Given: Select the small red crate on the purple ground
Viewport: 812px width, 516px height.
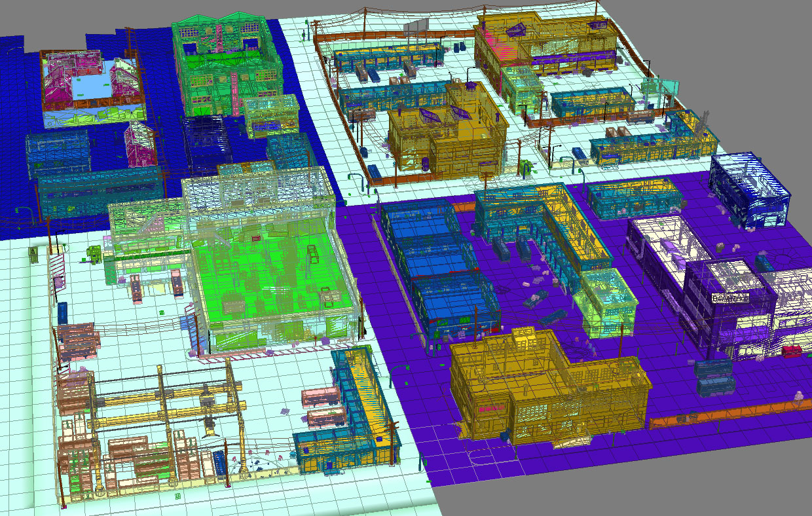Looking at the screenshot, I should (x=792, y=351).
